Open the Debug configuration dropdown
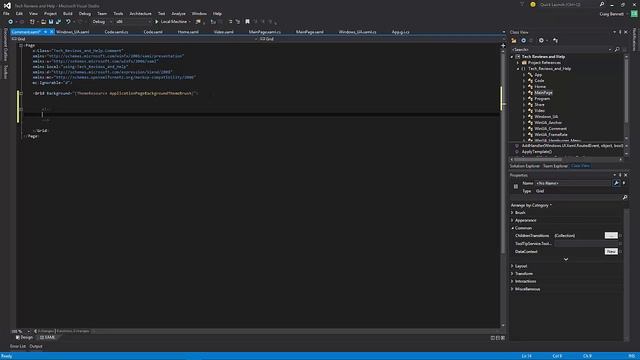 click(101, 22)
